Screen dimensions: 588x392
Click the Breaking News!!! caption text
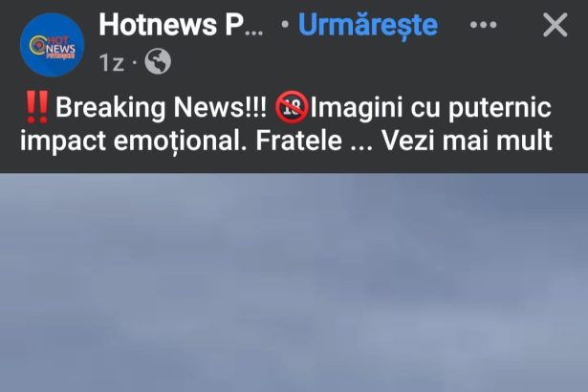(161, 107)
